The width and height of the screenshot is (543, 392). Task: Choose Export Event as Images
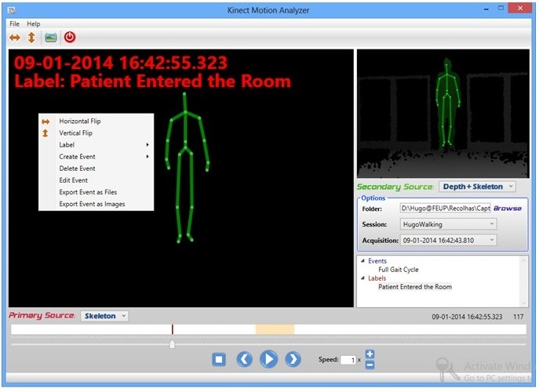click(x=96, y=204)
